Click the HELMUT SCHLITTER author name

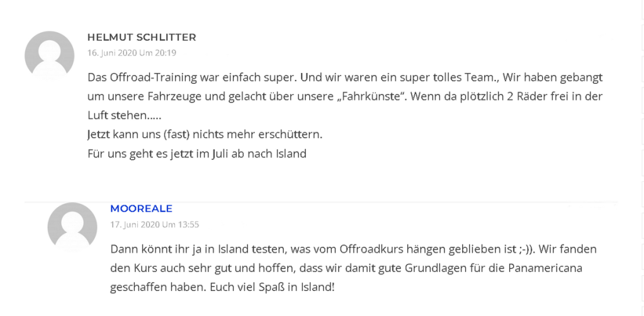point(142,37)
